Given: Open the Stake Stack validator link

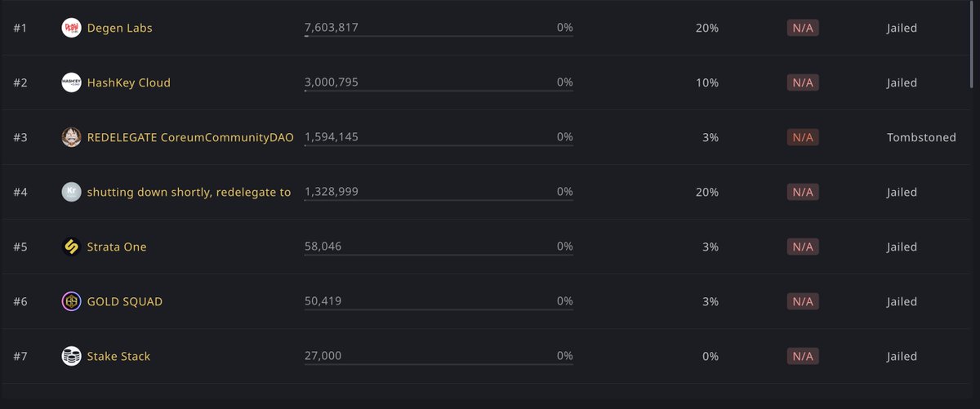Looking at the screenshot, I should coord(118,356).
